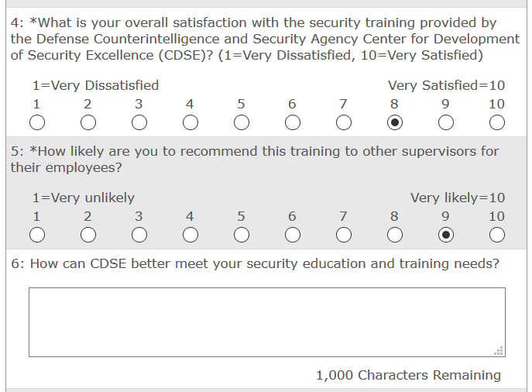Select recommend likelihood 8 for question 5

(394, 235)
